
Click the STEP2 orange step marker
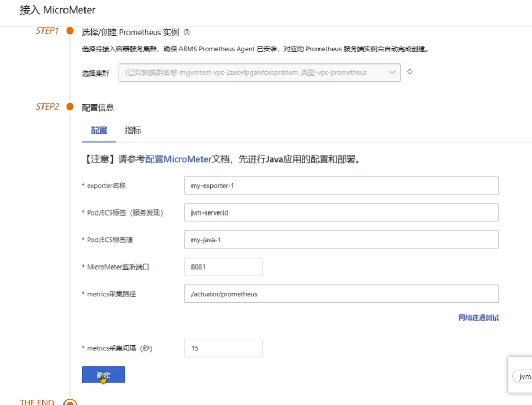coord(70,106)
